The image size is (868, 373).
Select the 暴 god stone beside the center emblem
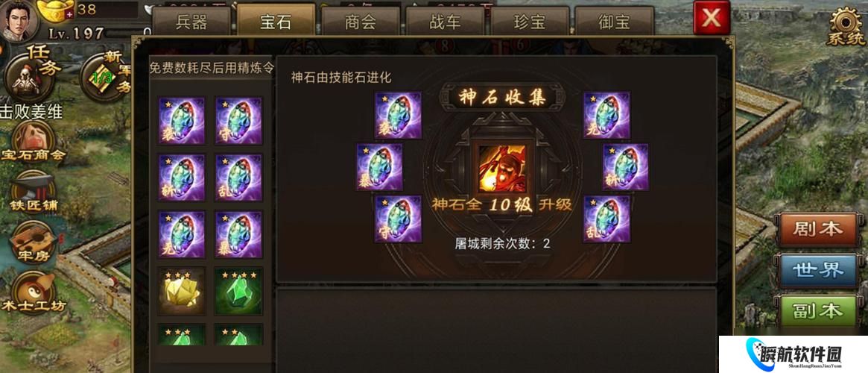379,167
